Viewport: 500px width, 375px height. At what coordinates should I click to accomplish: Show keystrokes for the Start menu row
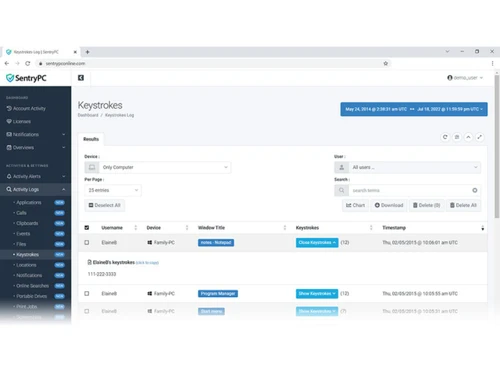317,311
